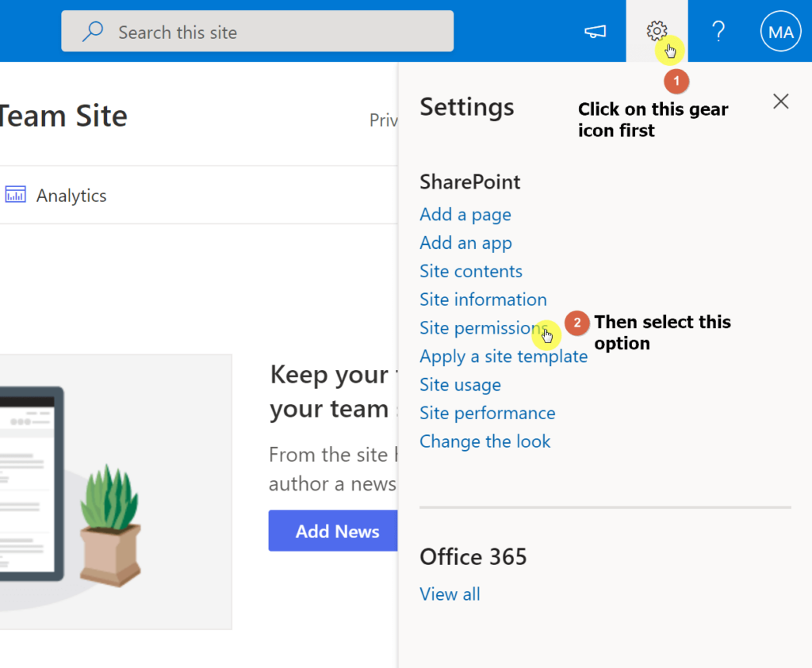Click the Add a page link
The width and height of the screenshot is (812, 668).
(x=465, y=214)
